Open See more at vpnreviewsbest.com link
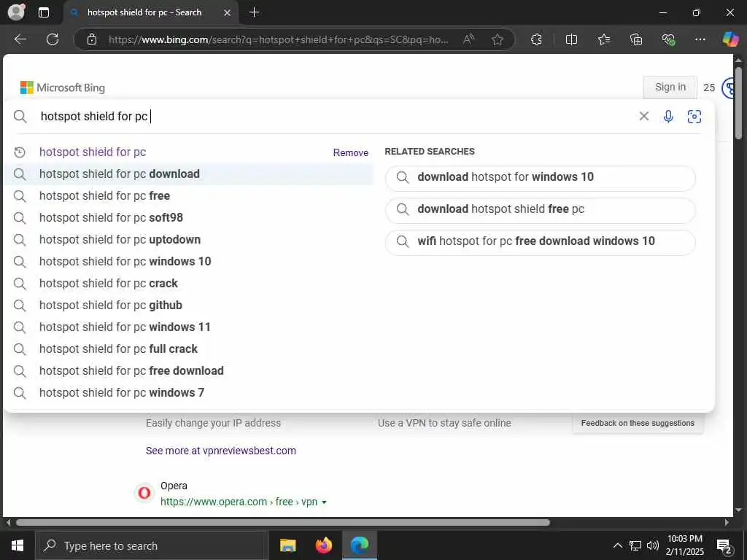The width and height of the screenshot is (747, 560). pyautogui.click(x=220, y=451)
